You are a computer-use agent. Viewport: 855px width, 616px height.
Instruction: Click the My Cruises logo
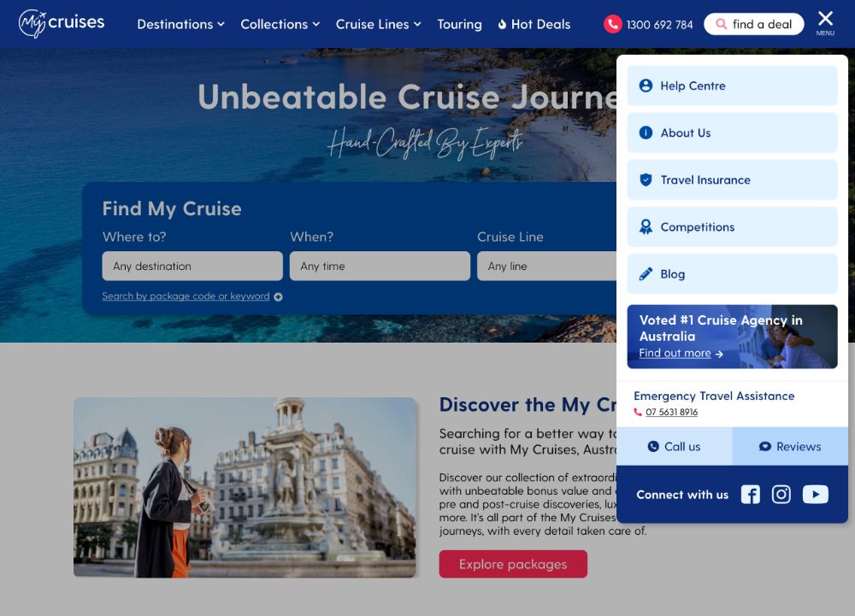point(62,23)
